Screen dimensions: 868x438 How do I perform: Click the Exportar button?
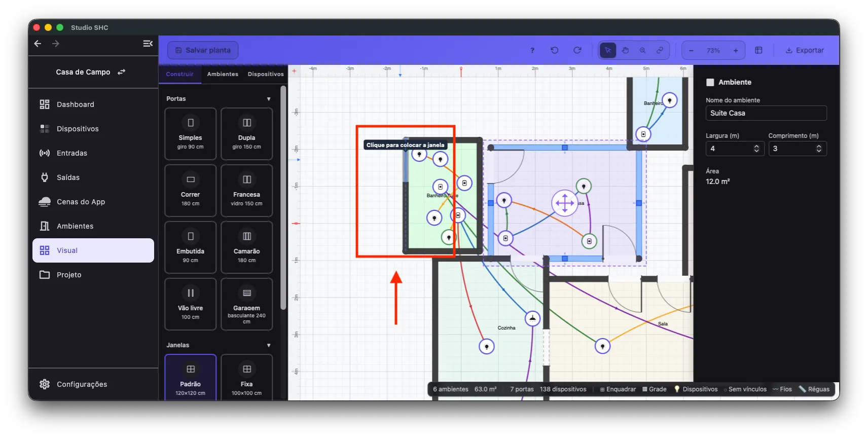pyautogui.click(x=805, y=50)
